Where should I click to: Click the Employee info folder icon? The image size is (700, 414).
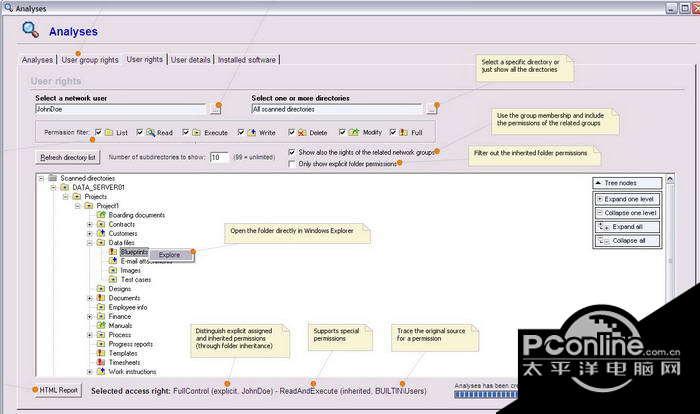[x=101, y=307]
